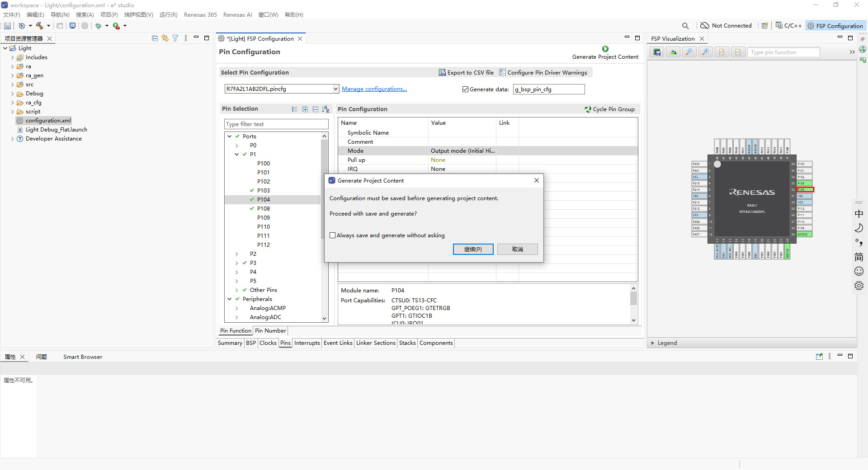Expand Analog:ACMP peripheral node

coord(237,308)
